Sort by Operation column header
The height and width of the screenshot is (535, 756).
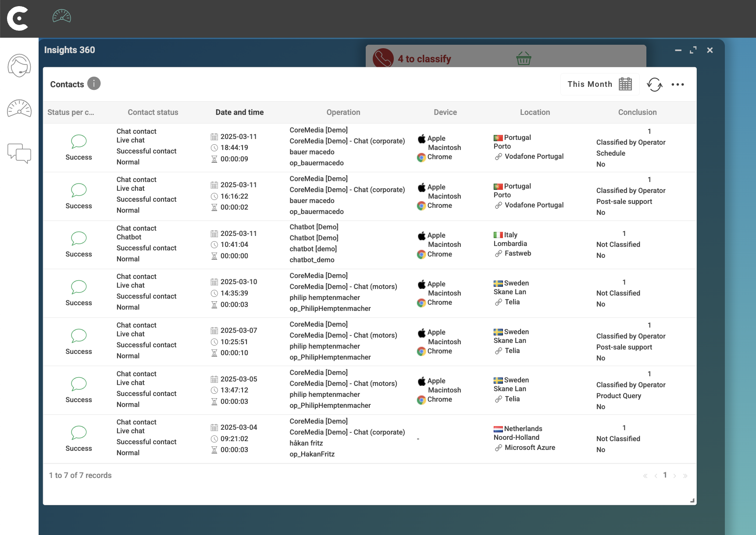point(343,112)
